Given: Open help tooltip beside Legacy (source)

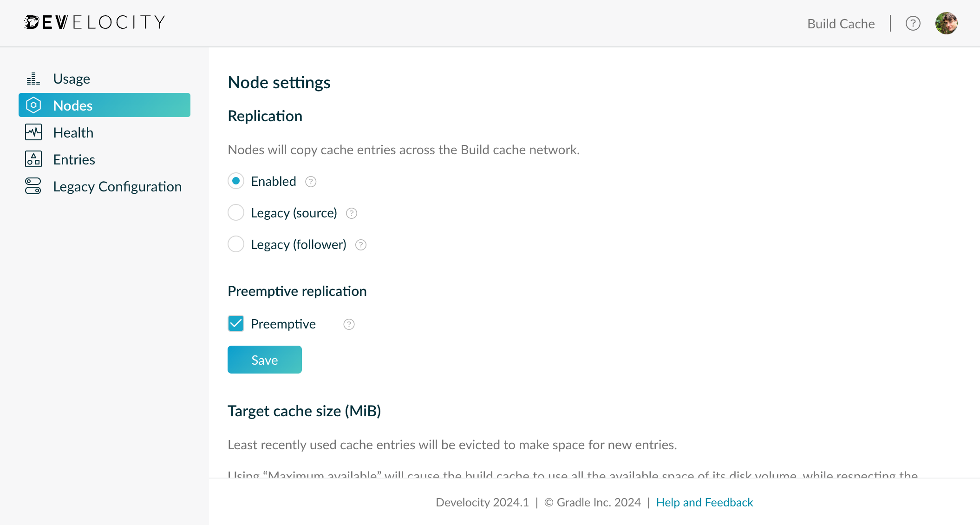Looking at the screenshot, I should coord(352,213).
